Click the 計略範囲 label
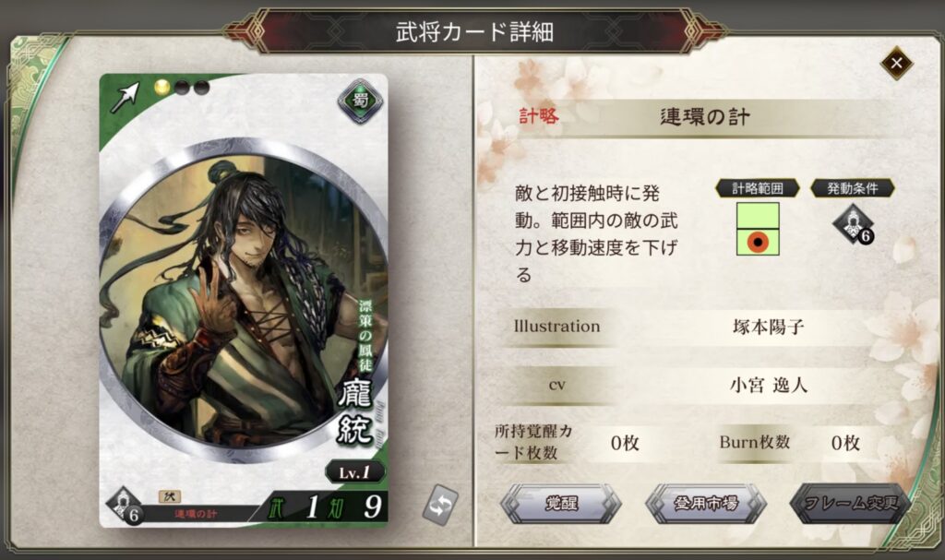Screen dimensions: 945x560 click(758, 188)
